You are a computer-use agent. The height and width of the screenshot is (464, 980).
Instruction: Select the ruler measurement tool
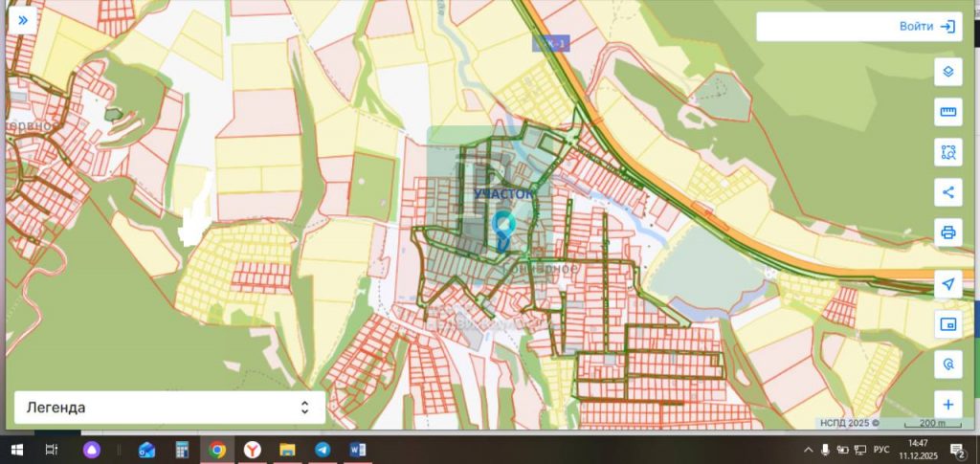tap(947, 113)
